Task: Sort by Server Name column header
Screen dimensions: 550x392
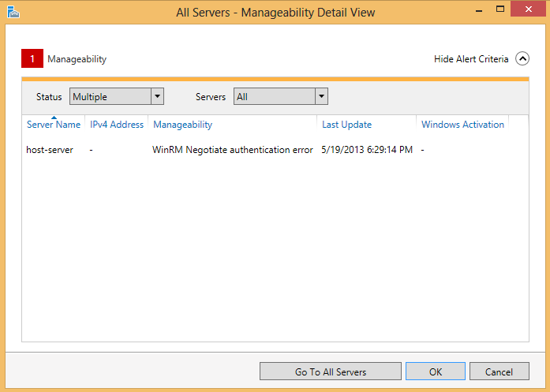Action: pos(54,125)
